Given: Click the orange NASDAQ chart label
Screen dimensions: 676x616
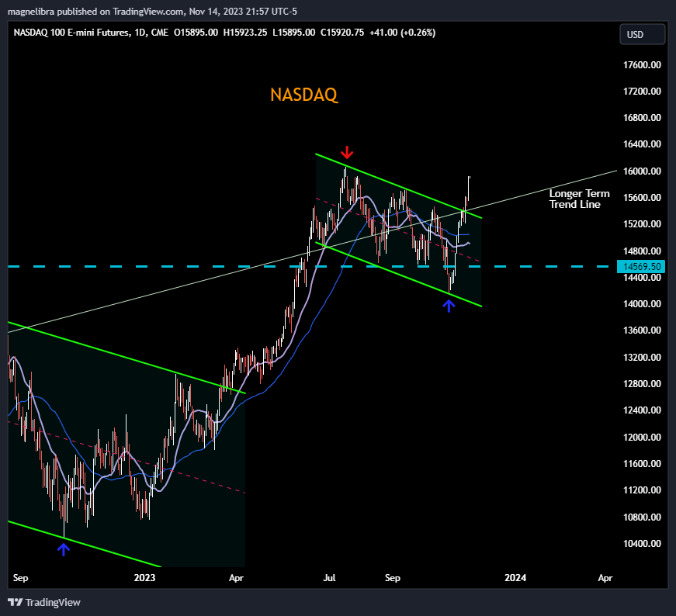Looking at the screenshot, I should (303, 95).
